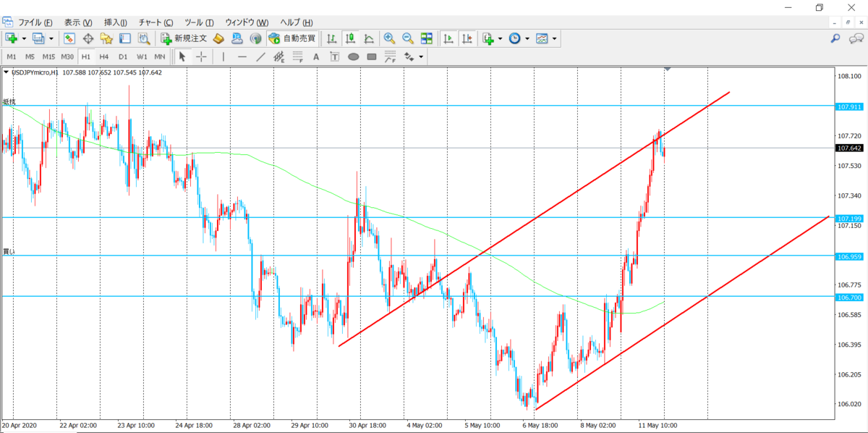The image size is (868, 433).
Task: Select the trendline drawing tool
Action: [260, 56]
